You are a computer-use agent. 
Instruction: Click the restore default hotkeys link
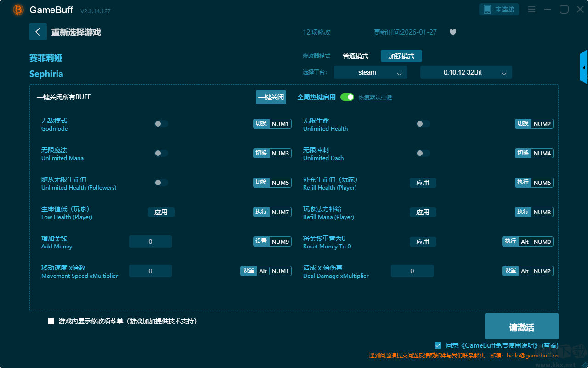(x=375, y=98)
